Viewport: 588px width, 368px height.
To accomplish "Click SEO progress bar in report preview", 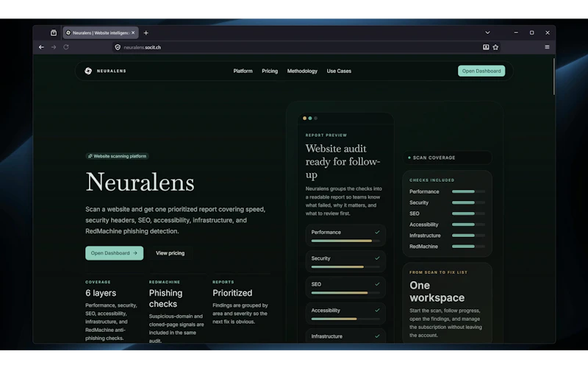I will (x=345, y=293).
